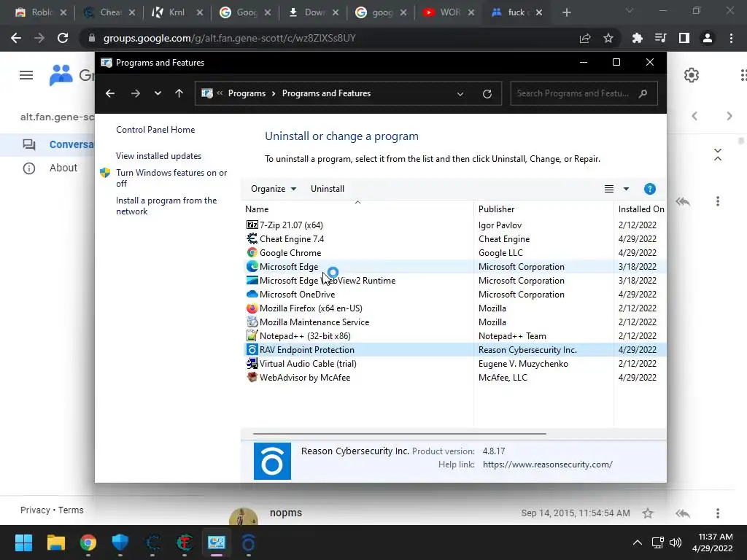Click the Microsoft OneDrive cloud icon
The height and width of the screenshot is (560, 747).
point(252,294)
